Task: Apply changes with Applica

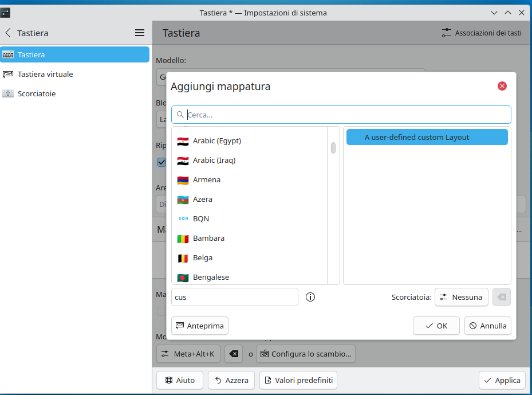Action: [x=502, y=380]
